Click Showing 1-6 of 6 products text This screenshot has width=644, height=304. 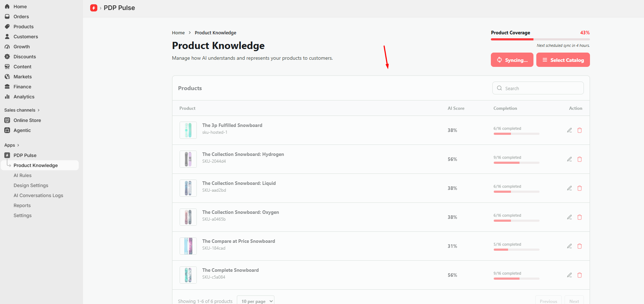point(205,301)
